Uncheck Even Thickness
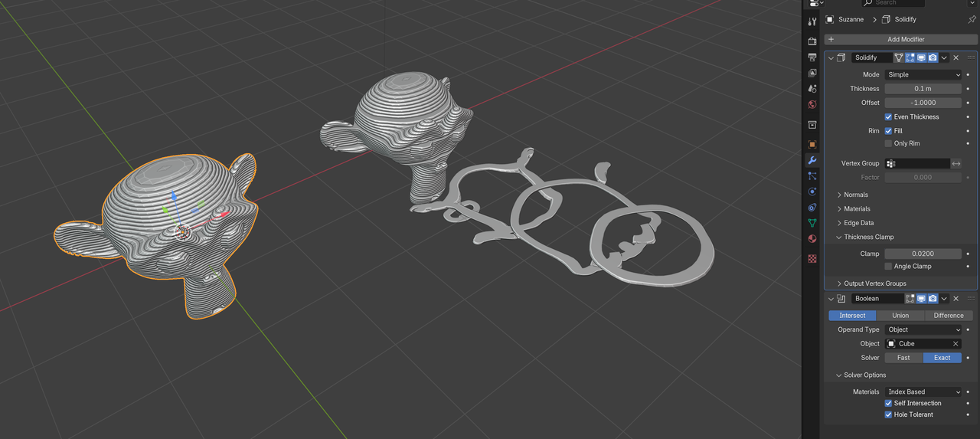The image size is (980, 439). [x=888, y=116]
